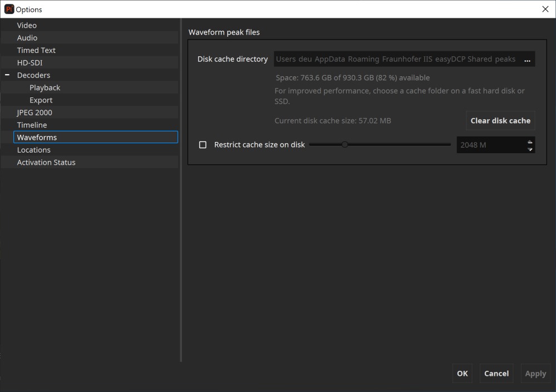The image size is (556, 392).
Task: Open HD-SDI settings page
Action: click(29, 63)
